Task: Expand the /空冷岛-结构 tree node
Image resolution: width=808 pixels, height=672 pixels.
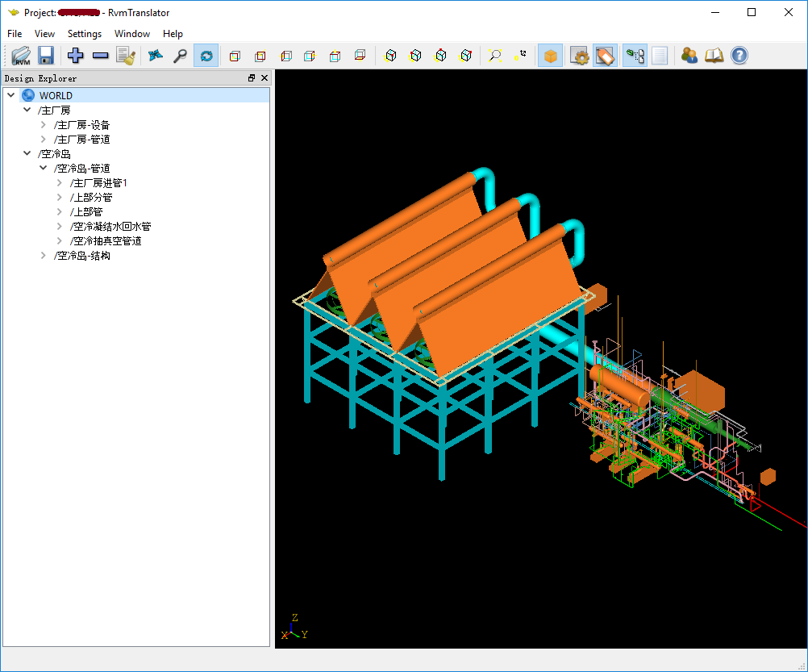Action: (44, 256)
